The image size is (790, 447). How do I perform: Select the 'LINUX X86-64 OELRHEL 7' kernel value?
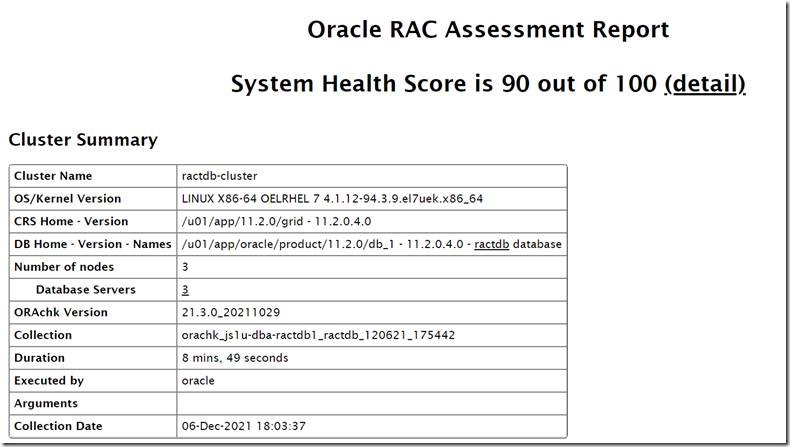pos(332,199)
